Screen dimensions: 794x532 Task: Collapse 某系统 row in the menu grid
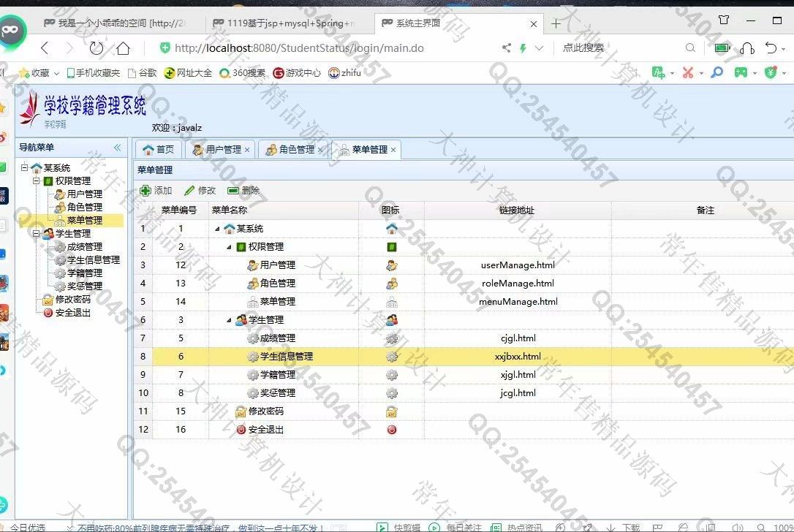(x=217, y=229)
